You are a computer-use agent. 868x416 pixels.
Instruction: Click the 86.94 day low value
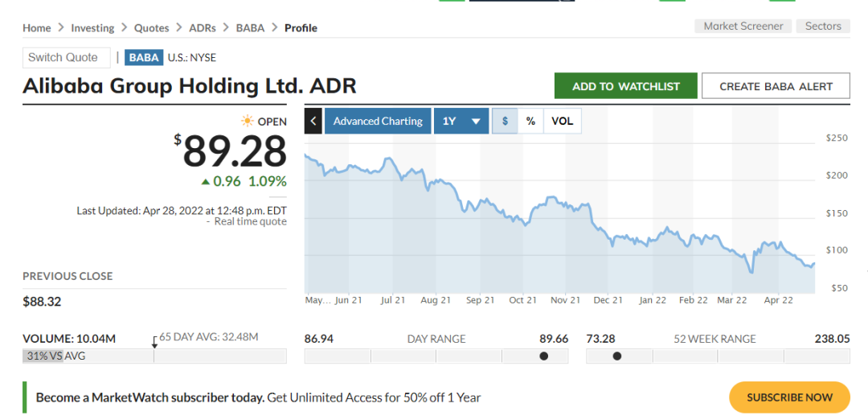pos(319,339)
